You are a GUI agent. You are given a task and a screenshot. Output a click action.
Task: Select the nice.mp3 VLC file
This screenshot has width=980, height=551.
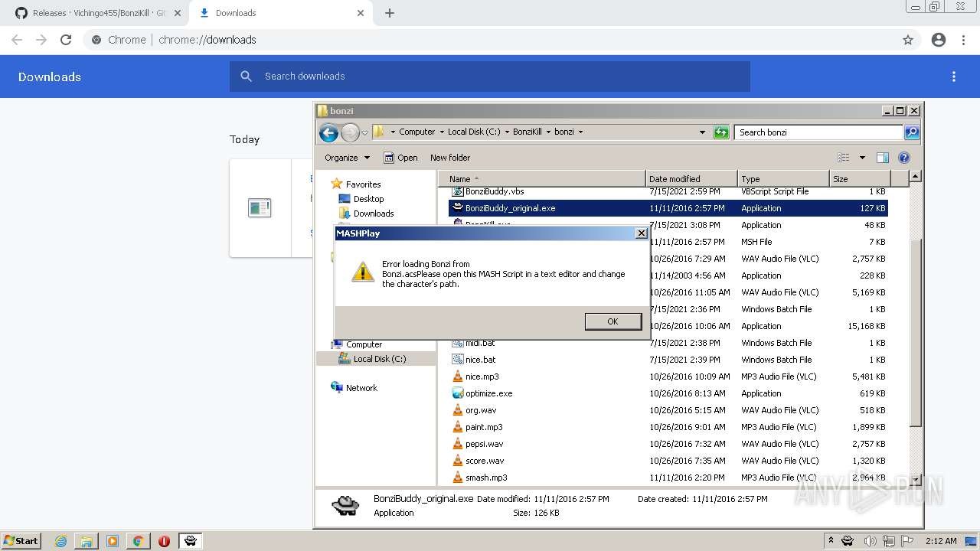click(x=482, y=377)
